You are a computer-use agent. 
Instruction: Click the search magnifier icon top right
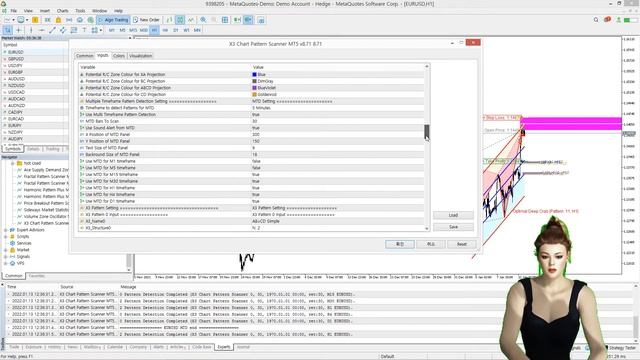pos(596,20)
